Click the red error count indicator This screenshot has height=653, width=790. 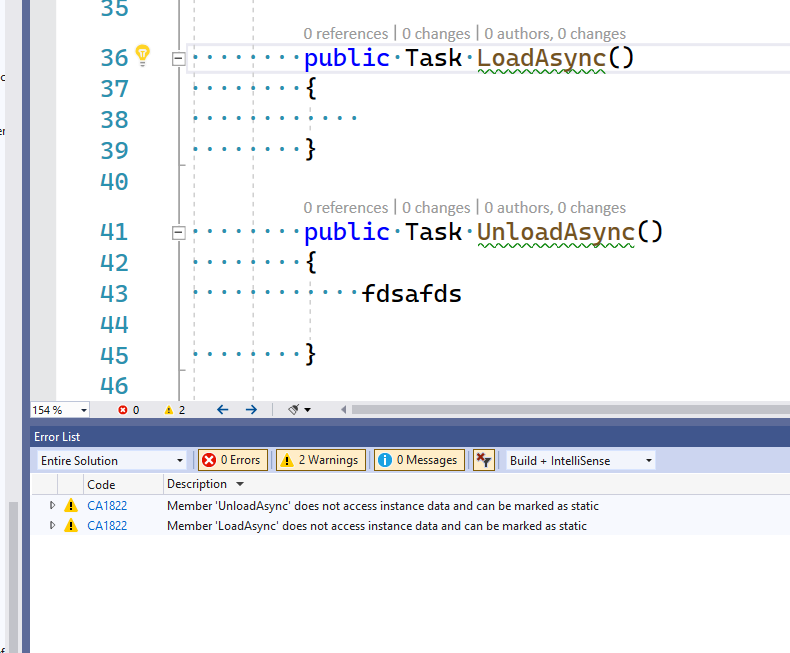(x=128, y=410)
